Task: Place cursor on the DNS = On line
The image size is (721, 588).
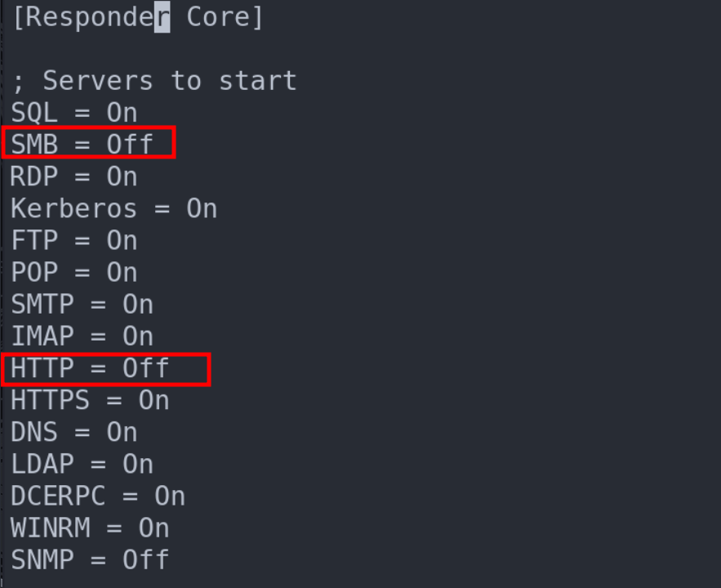Action: (74, 432)
